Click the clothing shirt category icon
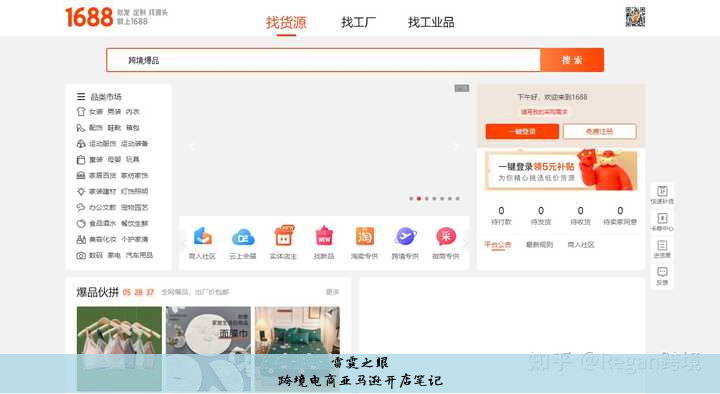The width and height of the screenshot is (720, 394). [81, 112]
